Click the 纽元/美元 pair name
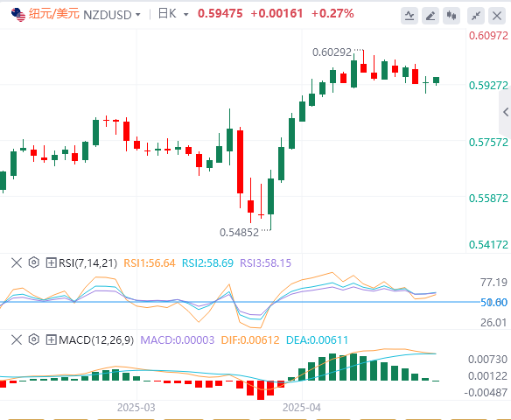Screen dimensions: 511x420 pos(54,14)
